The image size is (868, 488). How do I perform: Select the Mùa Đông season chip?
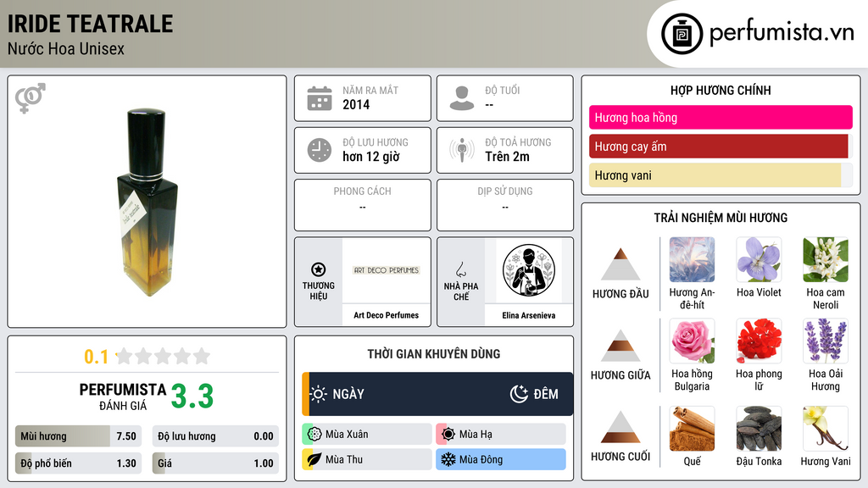click(501, 459)
